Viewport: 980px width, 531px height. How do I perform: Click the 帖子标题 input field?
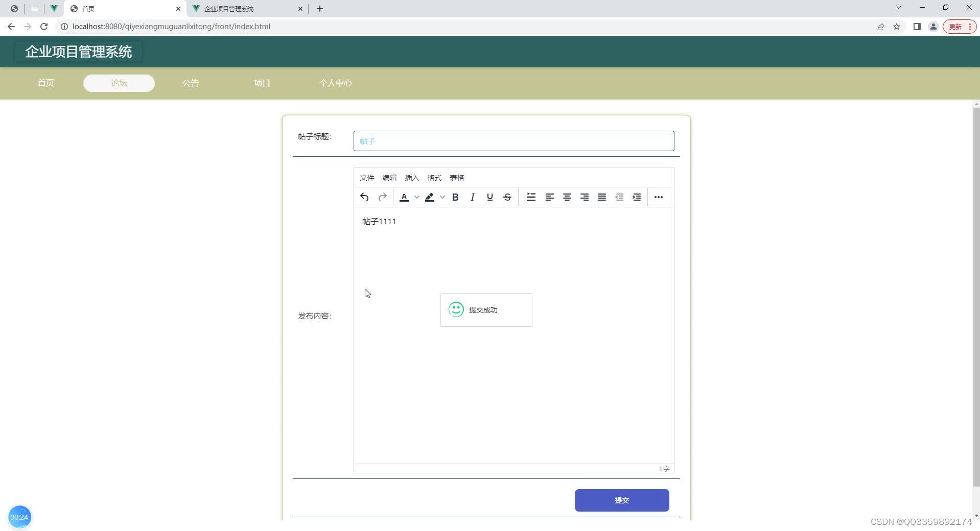coord(514,141)
